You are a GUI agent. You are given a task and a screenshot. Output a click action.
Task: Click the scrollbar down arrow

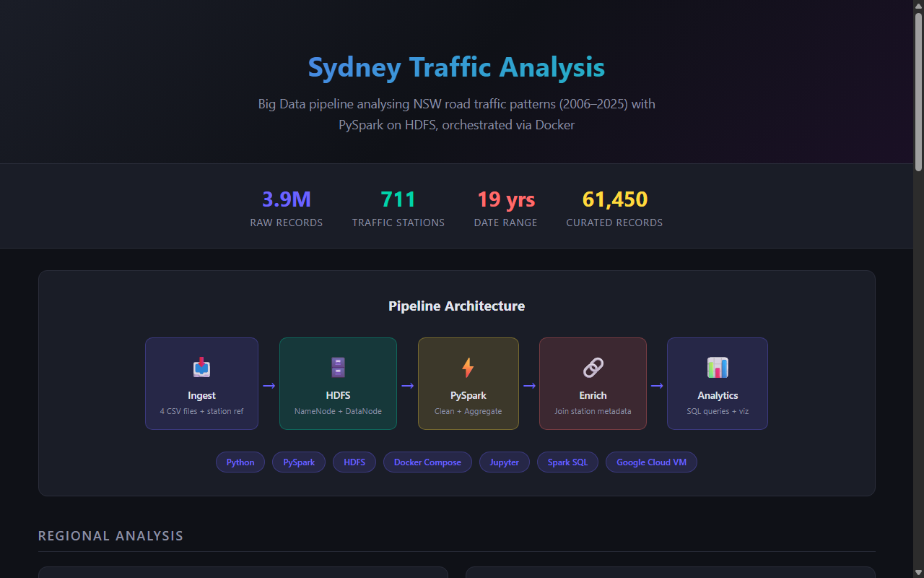click(x=918, y=572)
